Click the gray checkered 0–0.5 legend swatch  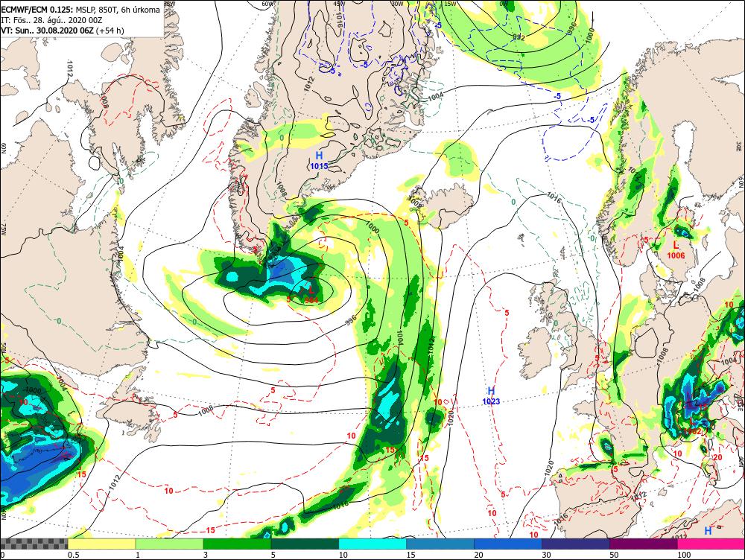[x=34, y=544]
